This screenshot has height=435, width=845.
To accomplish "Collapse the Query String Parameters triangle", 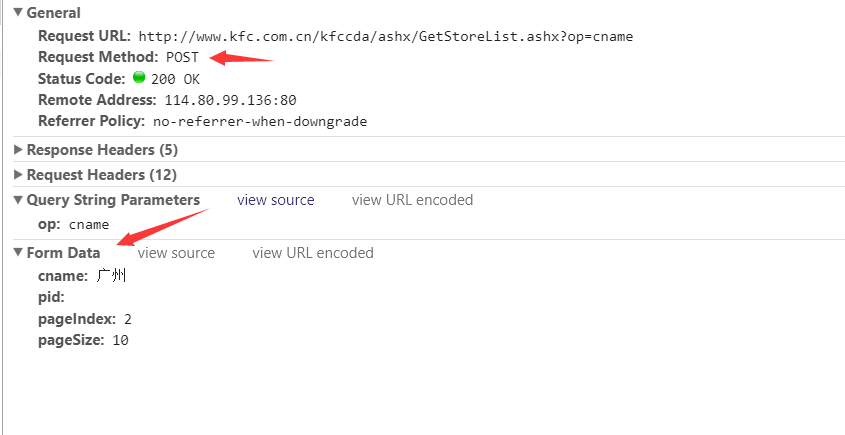I will (18, 200).
